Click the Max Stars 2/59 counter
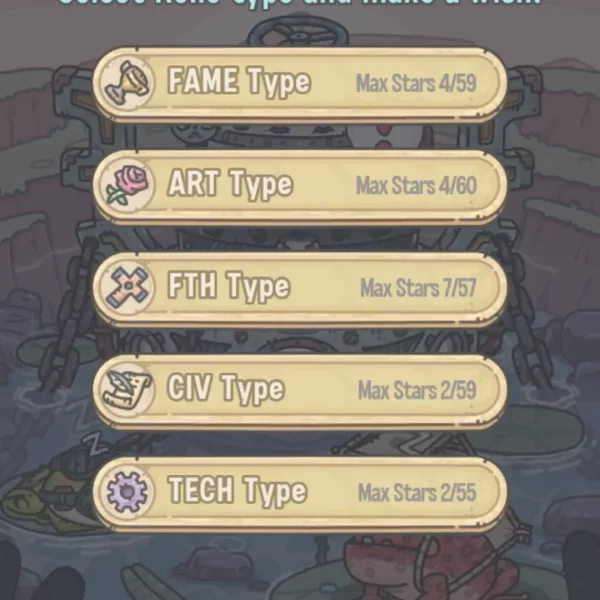This screenshot has width=600, height=600. coord(417,390)
